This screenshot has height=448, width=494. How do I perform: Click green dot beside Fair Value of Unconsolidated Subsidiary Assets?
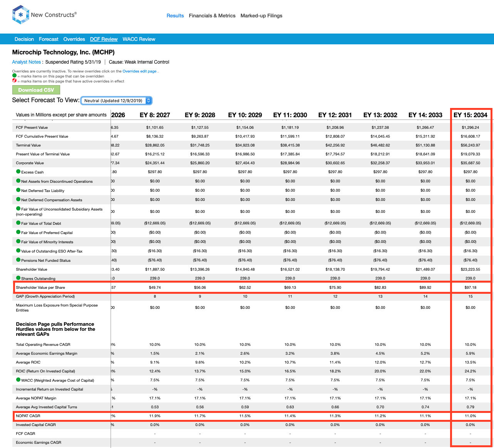click(x=18, y=209)
